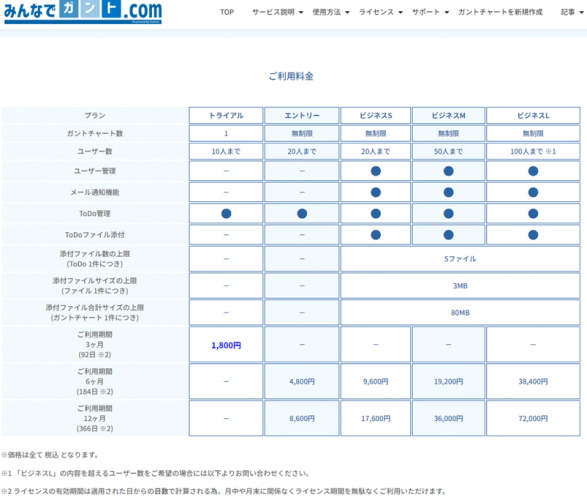Click the みんなでガント.com logo
Screen dimensions: 587x500
click(x=83, y=12)
